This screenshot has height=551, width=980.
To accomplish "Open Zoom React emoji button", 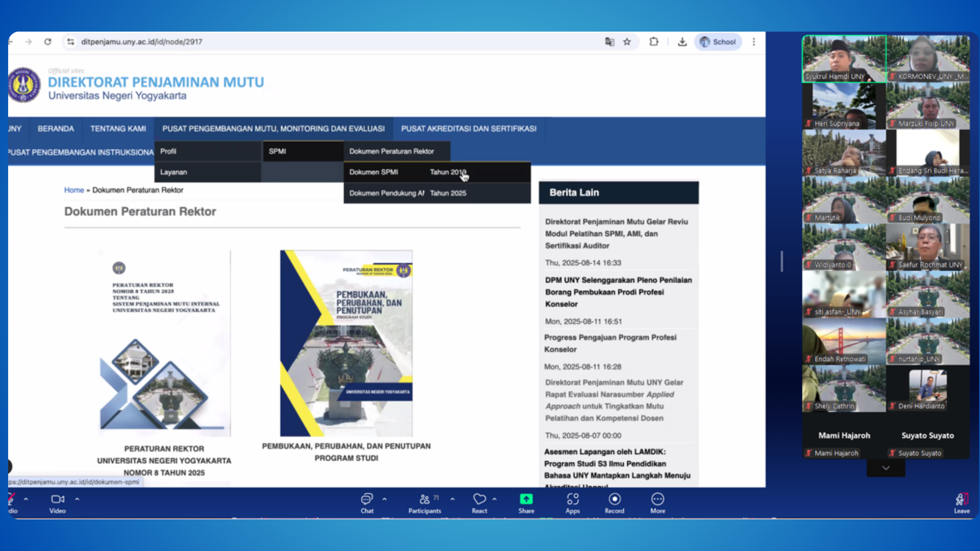I will (479, 503).
